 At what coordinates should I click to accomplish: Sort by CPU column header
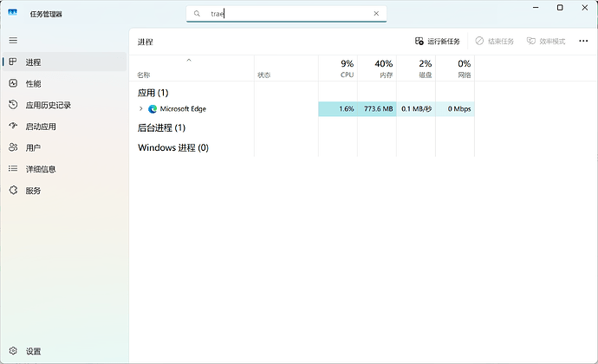point(338,68)
